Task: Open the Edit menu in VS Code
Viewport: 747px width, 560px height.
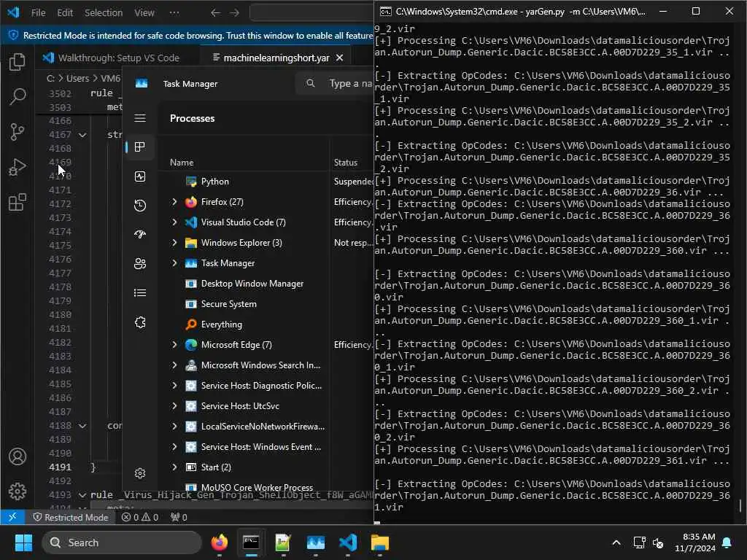Action: (65, 13)
